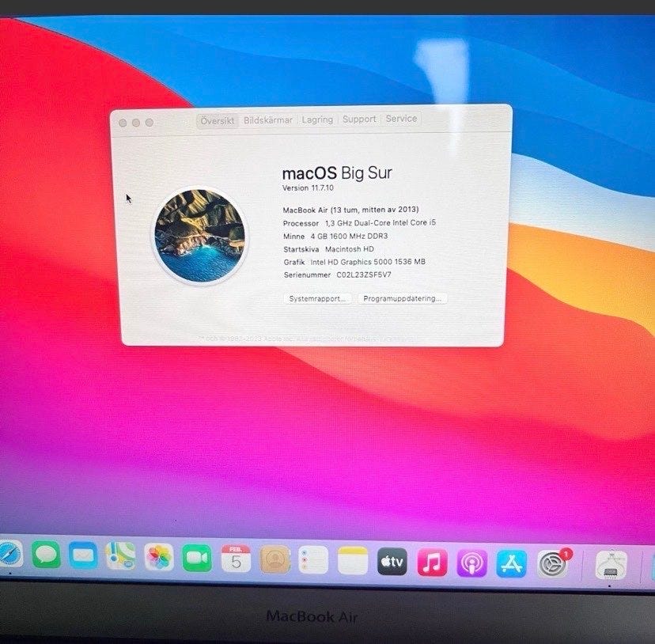Open Calendar showing Feb 5
This screenshot has width=655, height=644.
tap(236, 559)
